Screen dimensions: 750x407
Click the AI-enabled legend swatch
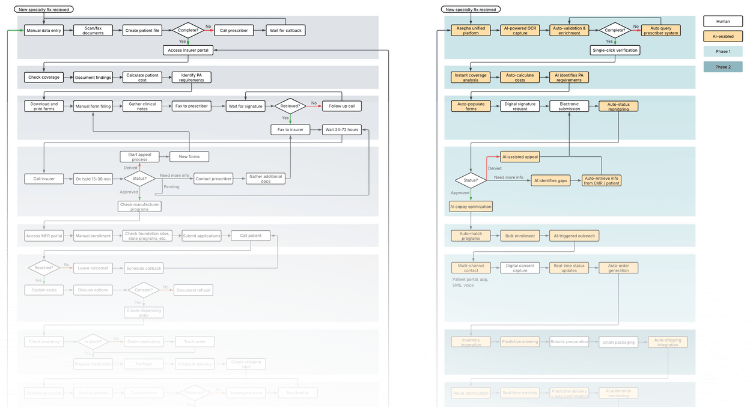point(718,36)
